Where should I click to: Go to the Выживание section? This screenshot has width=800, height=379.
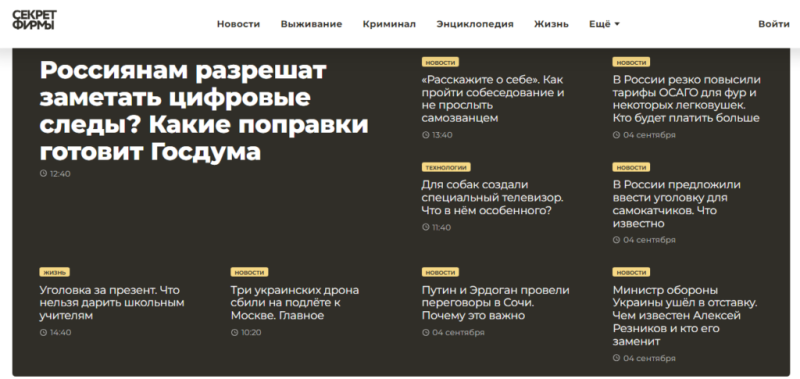coord(311,24)
